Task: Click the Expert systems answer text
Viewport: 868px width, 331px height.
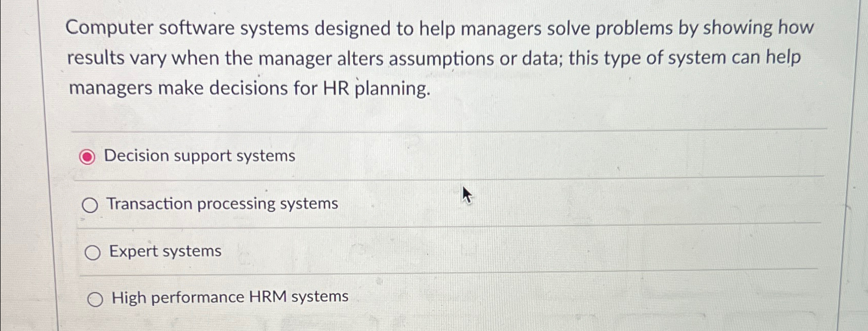Action: (x=164, y=251)
